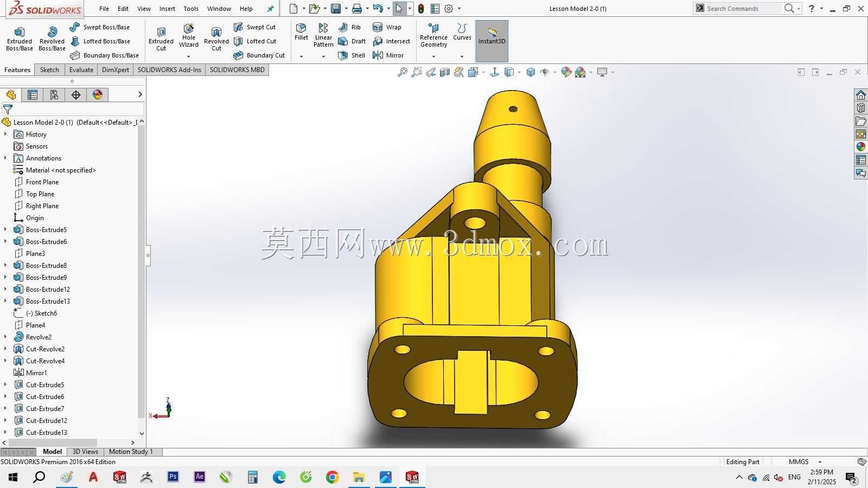Select the Fillet tool
Image resolution: width=868 pixels, height=488 pixels.
(301, 33)
